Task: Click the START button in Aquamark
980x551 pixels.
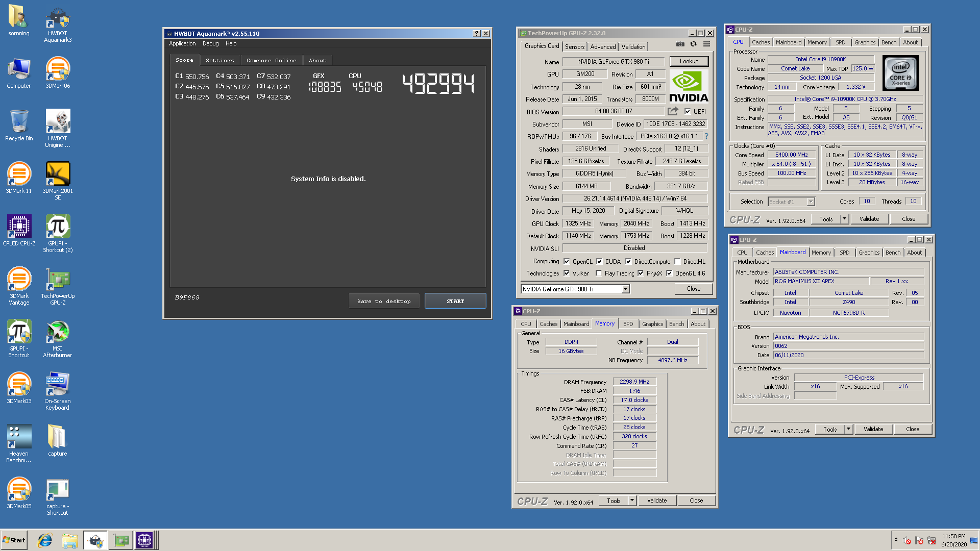Action: pos(455,301)
